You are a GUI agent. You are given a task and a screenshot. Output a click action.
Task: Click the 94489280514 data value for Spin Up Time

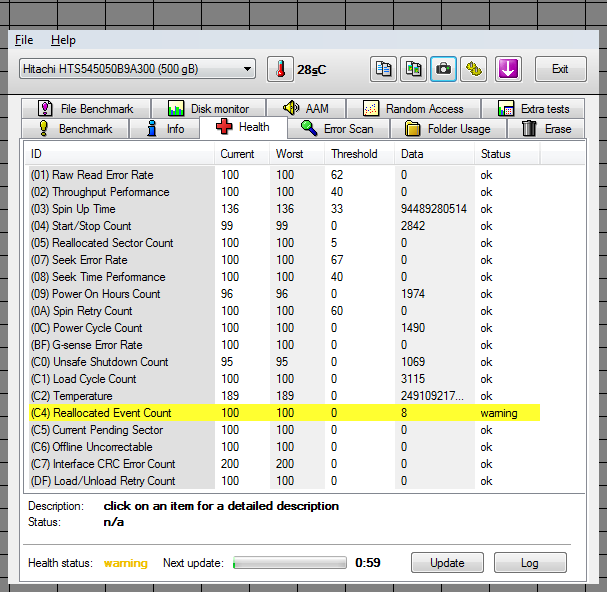point(434,209)
